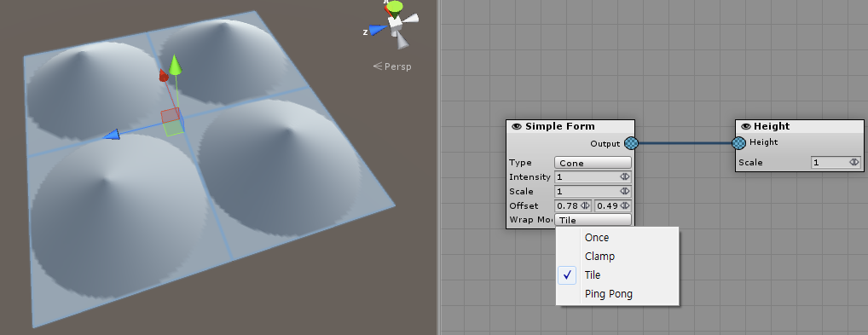The image size is (868, 335).
Task: Click the connection wire between the nodes
Action: 686,143
